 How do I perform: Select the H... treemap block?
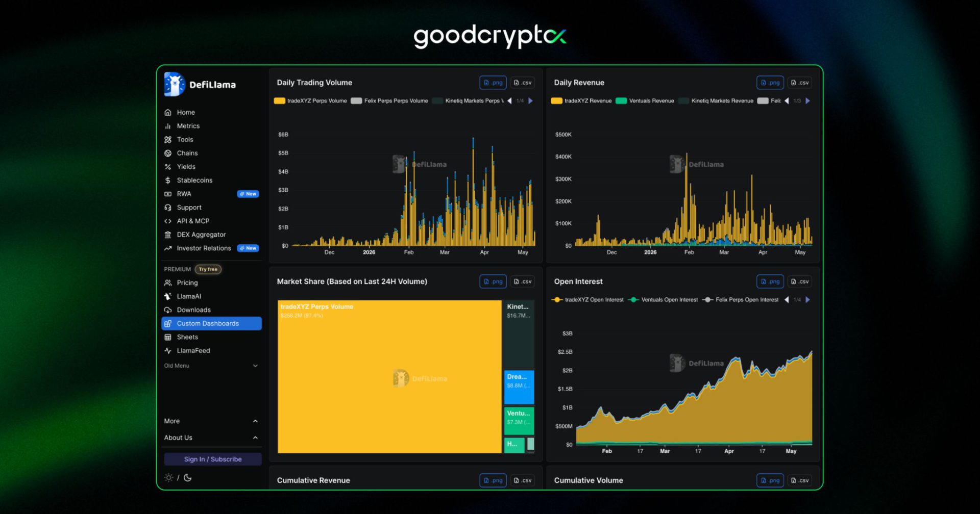514,445
